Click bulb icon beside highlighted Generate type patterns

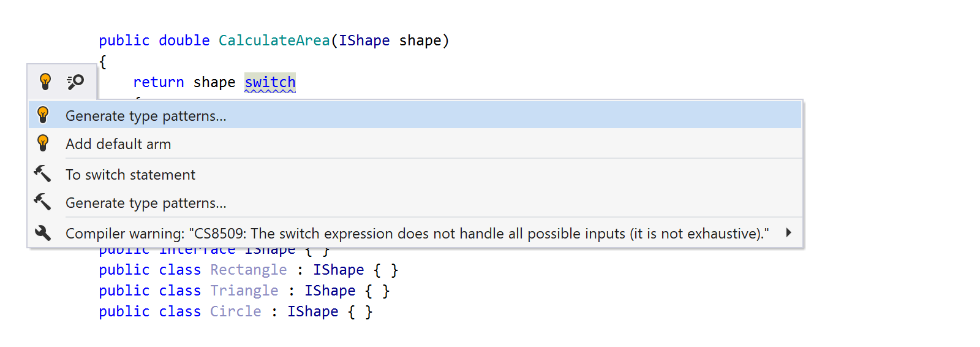pyautogui.click(x=43, y=115)
